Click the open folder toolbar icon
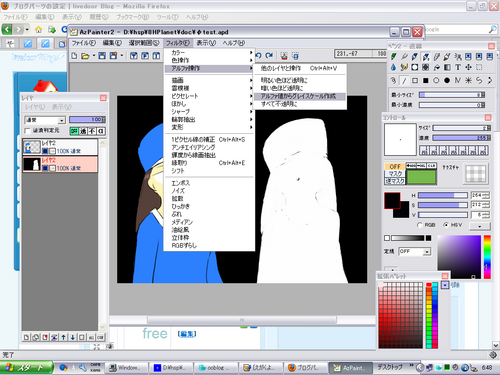The image size is (500, 375). [85, 56]
